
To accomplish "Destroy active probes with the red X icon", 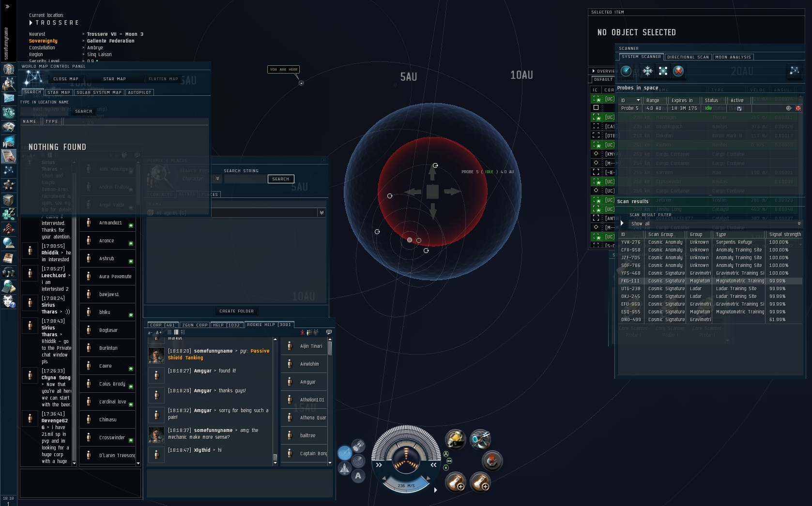I will point(678,71).
